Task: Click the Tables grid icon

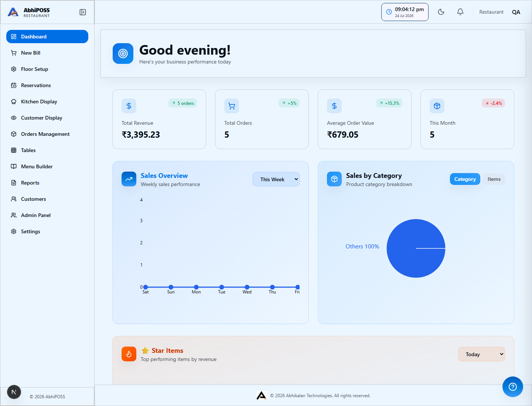Action: 14,150
